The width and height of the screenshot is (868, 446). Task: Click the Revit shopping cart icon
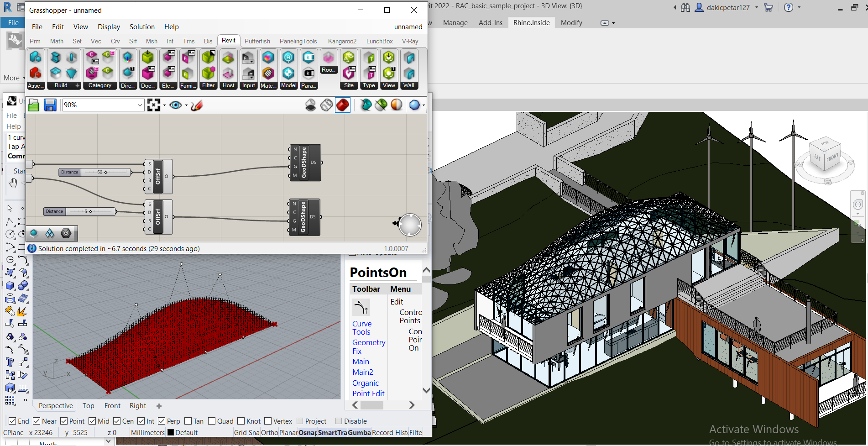click(x=769, y=7)
